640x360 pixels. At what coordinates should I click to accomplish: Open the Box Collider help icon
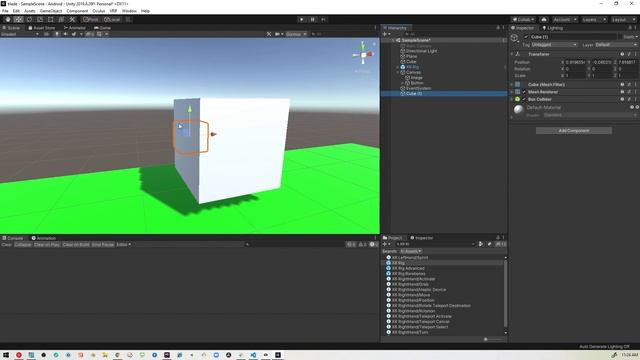[622, 99]
